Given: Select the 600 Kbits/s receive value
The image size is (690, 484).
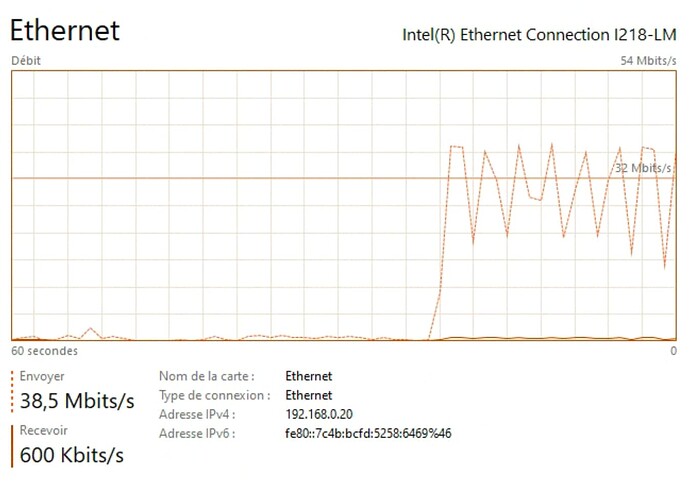Looking at the screenshot, I should pyautogui.click(x=72, y=455).
